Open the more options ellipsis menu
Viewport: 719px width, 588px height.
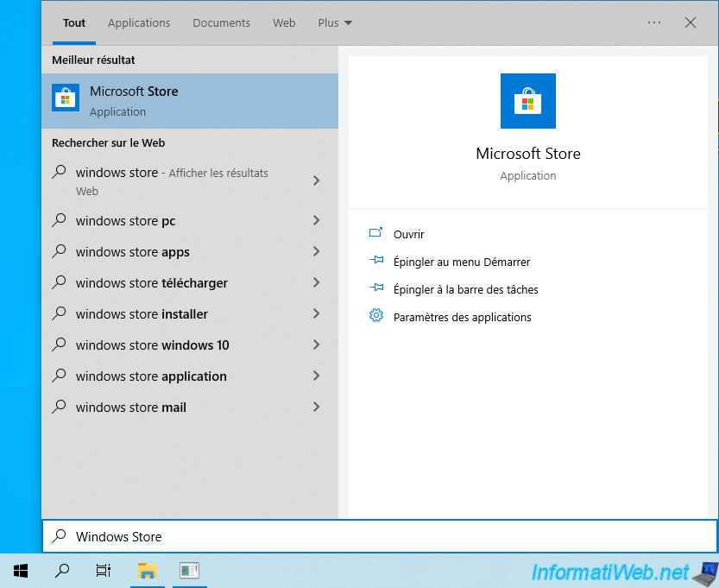click(x=654, y=22)
